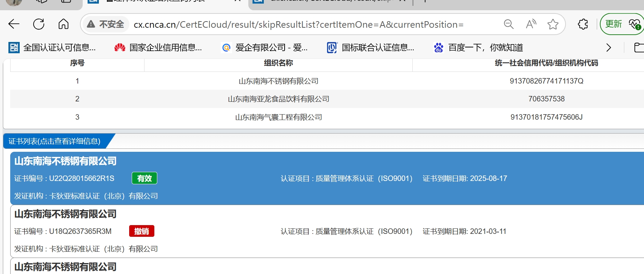The width and height of the screenshot is (644, 274).
Task: Open the 国家企业信用信息 bookmark
Action: point(158,47)
